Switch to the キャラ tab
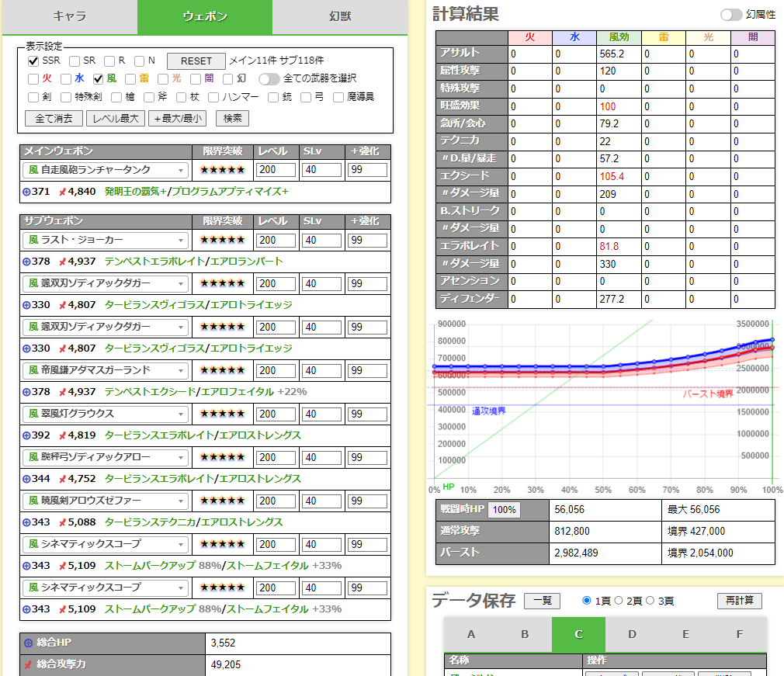 pyautogui.click(x=68, y=16)
